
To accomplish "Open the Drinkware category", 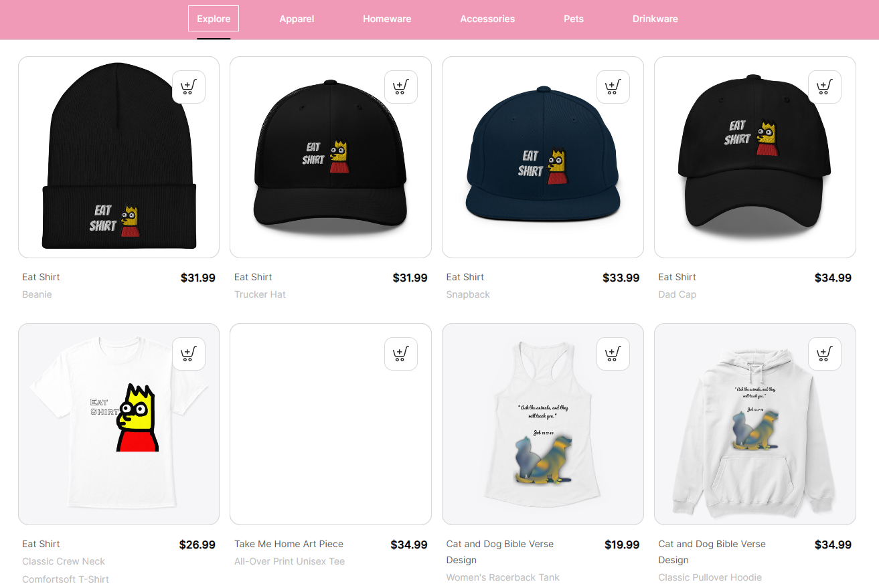I will coord(655,19).
